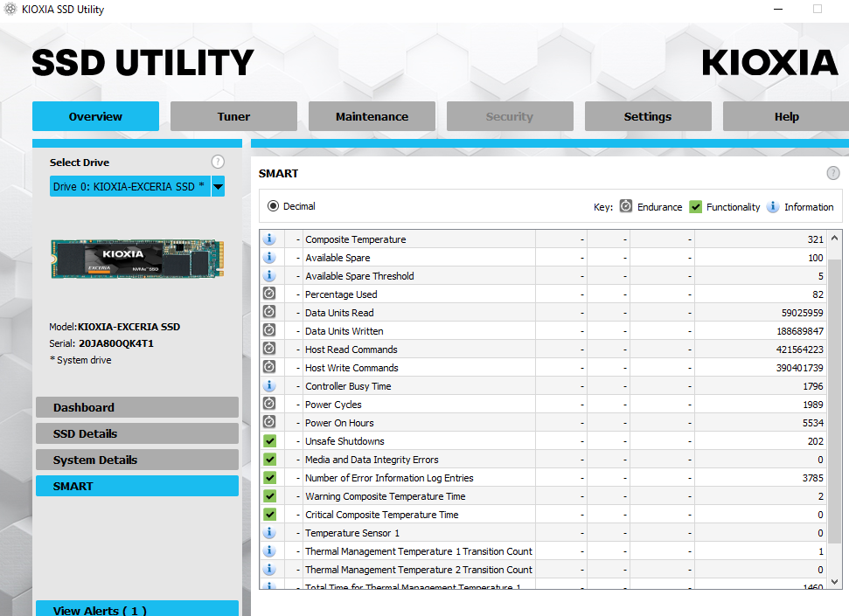
Task: Click the Model KIOXIA-EXCERIA SSD text
Action: [x=115, y=327]
